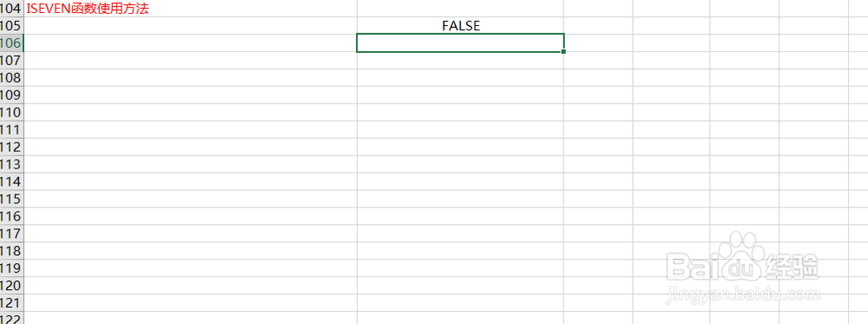The height and width of the screenshot is (324, 868).
Task: Click the cell right of FALSE in row 105
Action: click(598, 25)
